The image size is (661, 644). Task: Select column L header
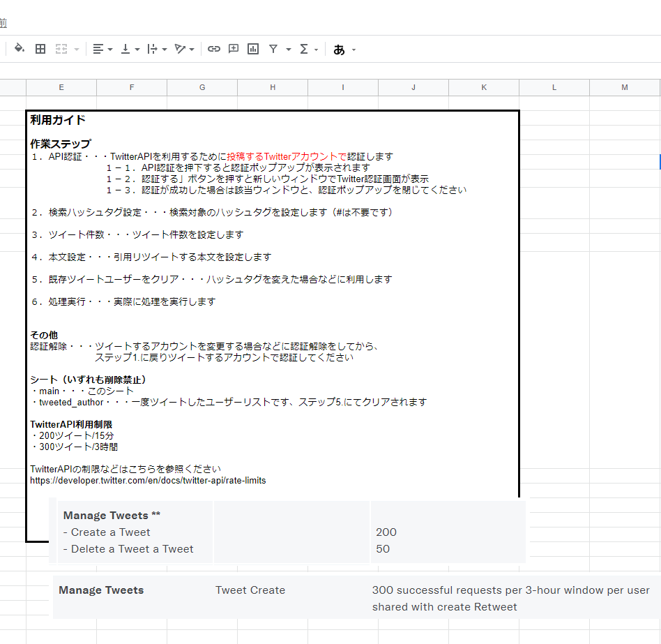coord(554,87)
